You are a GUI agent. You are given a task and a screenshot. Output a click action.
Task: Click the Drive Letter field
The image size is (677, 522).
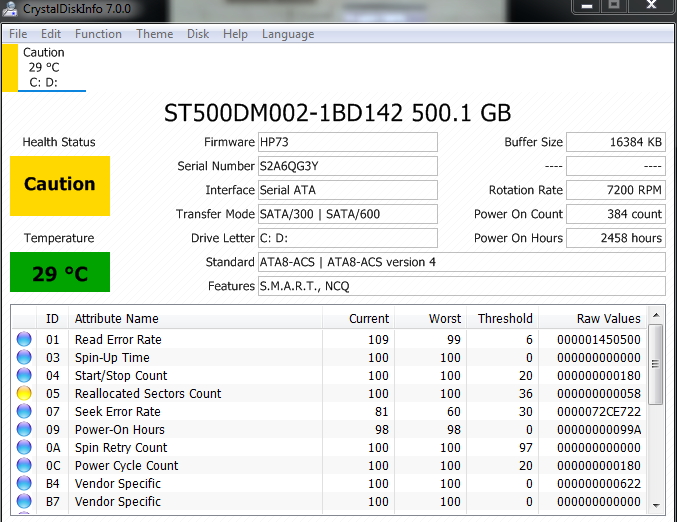click(348, 238)
